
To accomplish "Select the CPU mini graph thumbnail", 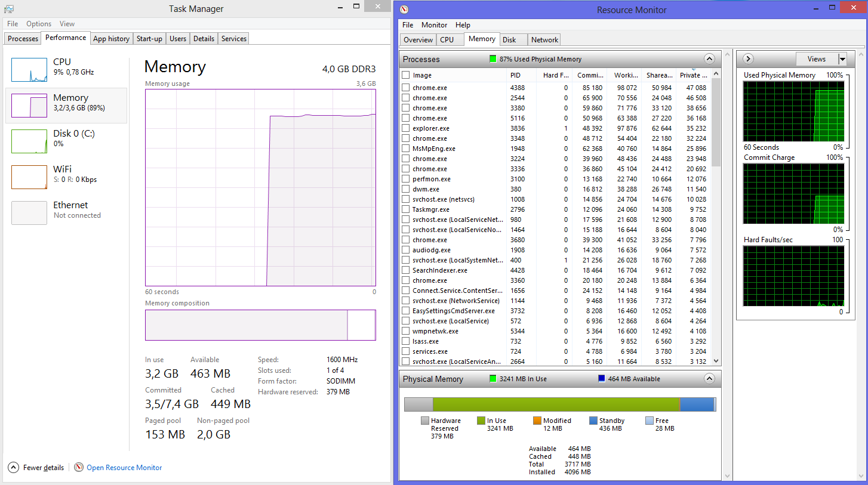I will (x=29, y=70).
